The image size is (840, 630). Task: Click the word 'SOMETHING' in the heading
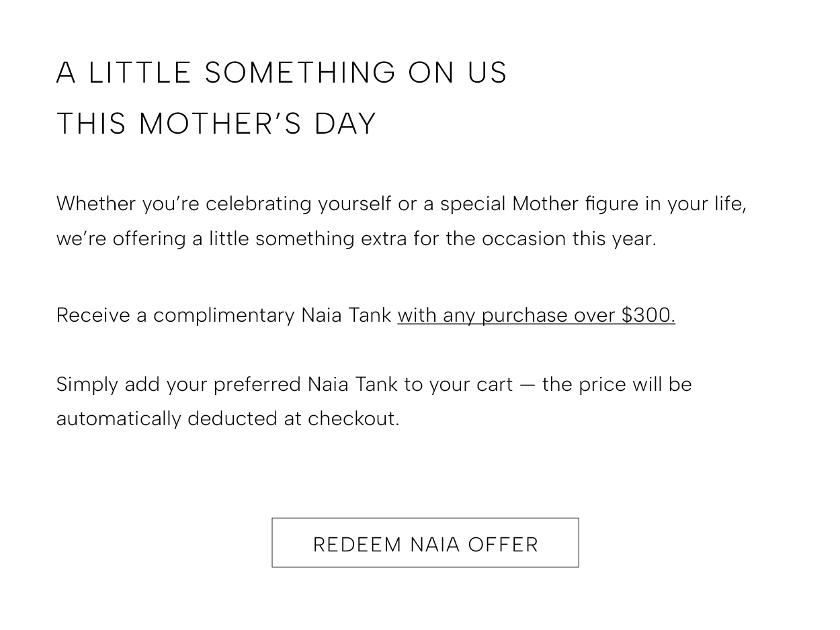pos(300,73)
